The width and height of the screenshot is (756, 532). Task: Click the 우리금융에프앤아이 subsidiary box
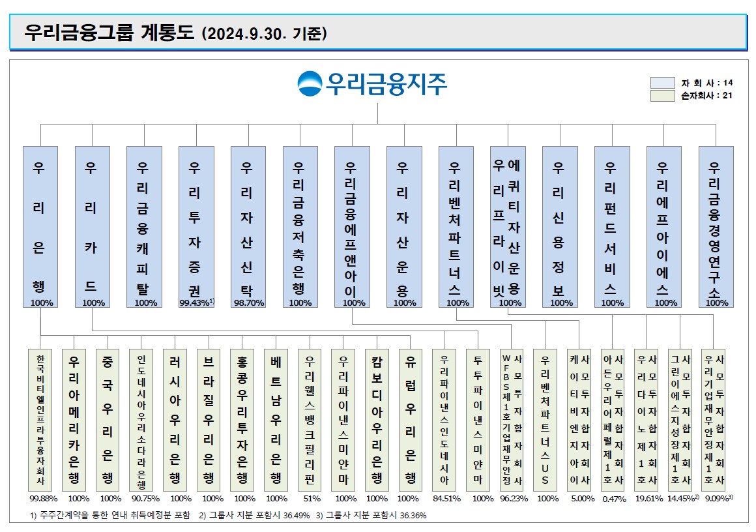353,227
